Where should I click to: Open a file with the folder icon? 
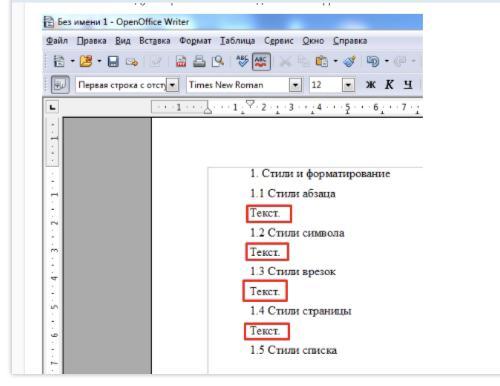pos(86,62)
